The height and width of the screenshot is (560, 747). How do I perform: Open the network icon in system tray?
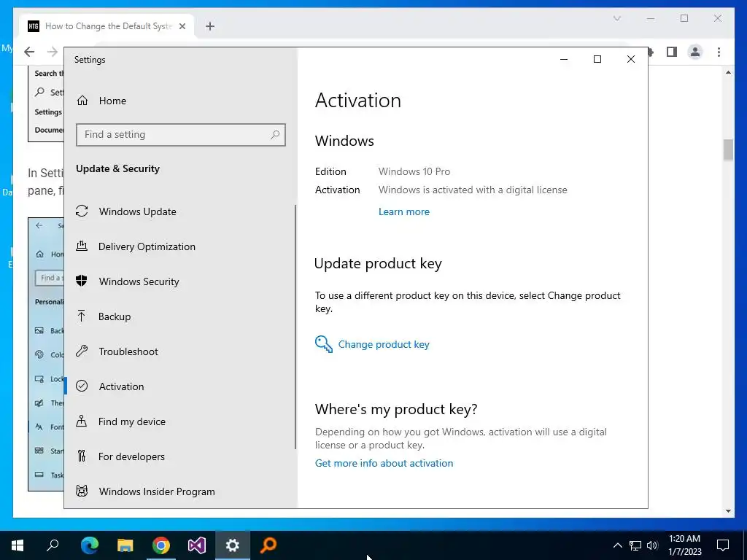635,545
